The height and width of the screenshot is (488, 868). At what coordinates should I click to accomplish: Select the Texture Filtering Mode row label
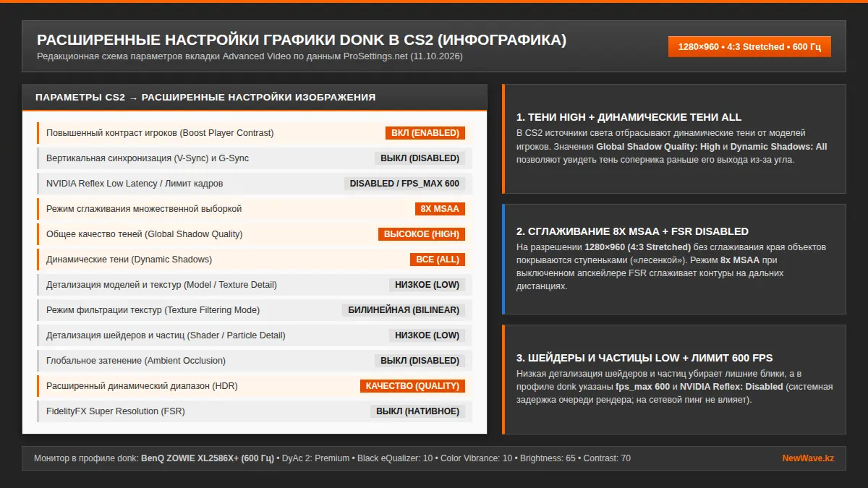[153, 310]
